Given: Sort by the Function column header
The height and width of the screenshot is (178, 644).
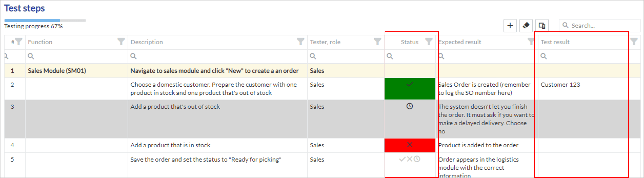Looking at the screenshot, I should (40, 42).
